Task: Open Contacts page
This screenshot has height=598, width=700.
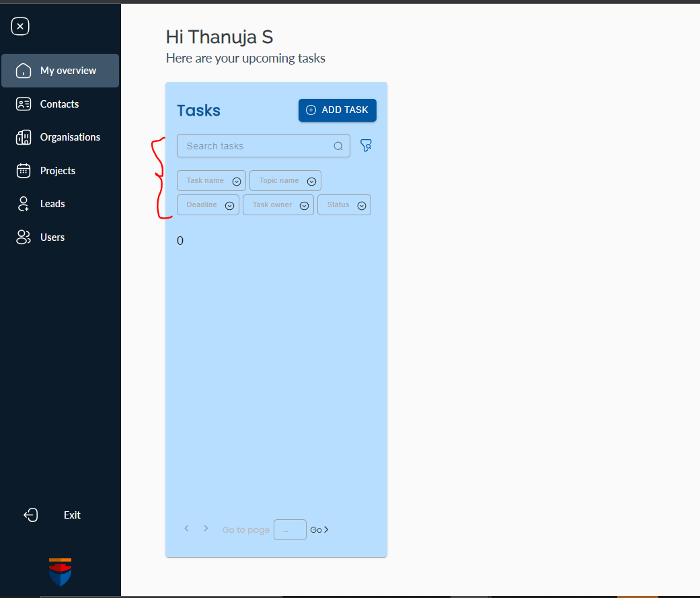Action: pos(59,104)
